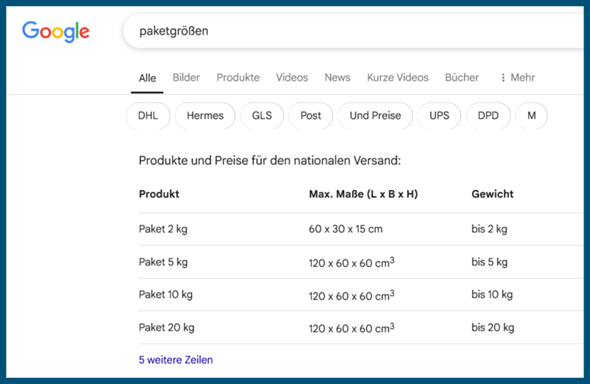Click dimensions cell in Paket 20 kg row
590x384 pixels.
(351, 328)
